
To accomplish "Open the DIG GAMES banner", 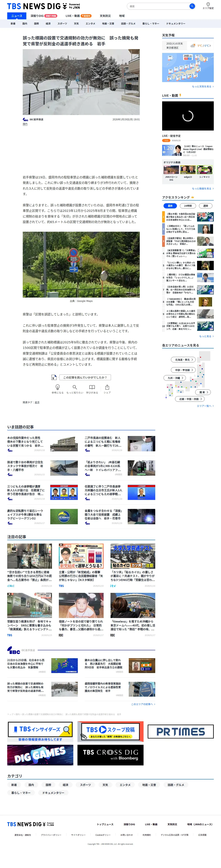I will coord(40,755).
